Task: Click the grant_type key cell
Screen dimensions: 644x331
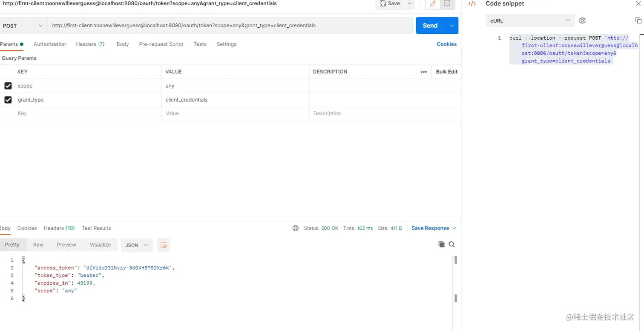Action: (88, 100)
